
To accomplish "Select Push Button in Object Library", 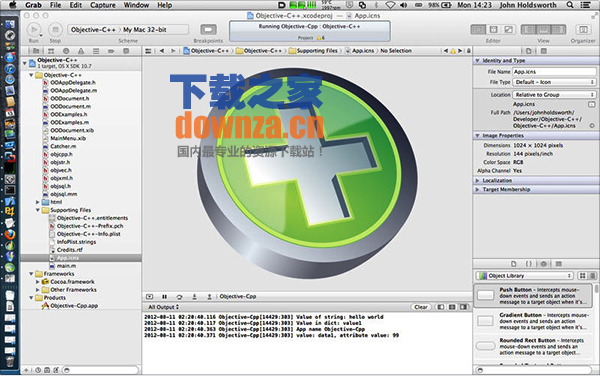I will coord(534,296).
